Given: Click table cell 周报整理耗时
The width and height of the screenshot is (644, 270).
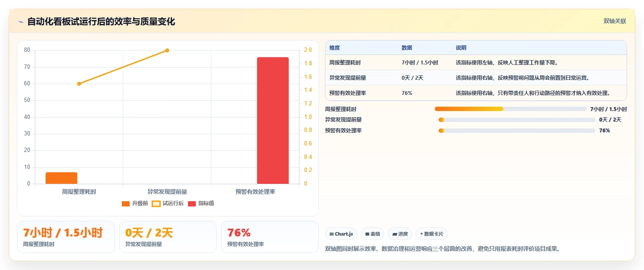Looking at the screenshot, I should click(345, 63).
